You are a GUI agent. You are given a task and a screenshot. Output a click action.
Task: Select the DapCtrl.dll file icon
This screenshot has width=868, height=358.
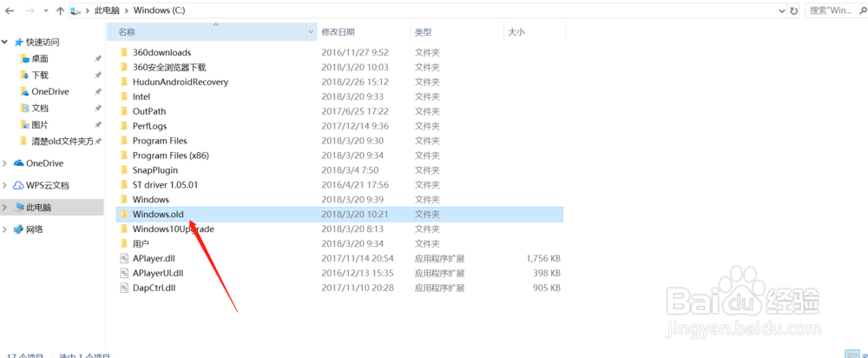124,288
